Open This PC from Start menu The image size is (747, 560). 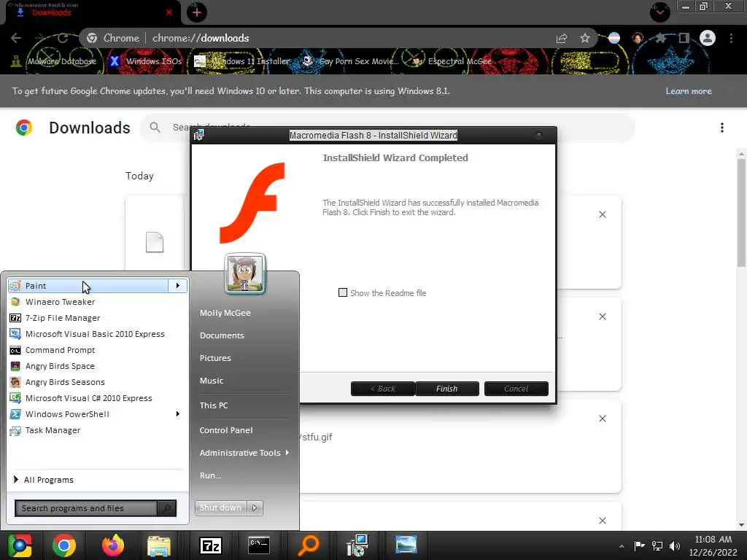(214, 405)
